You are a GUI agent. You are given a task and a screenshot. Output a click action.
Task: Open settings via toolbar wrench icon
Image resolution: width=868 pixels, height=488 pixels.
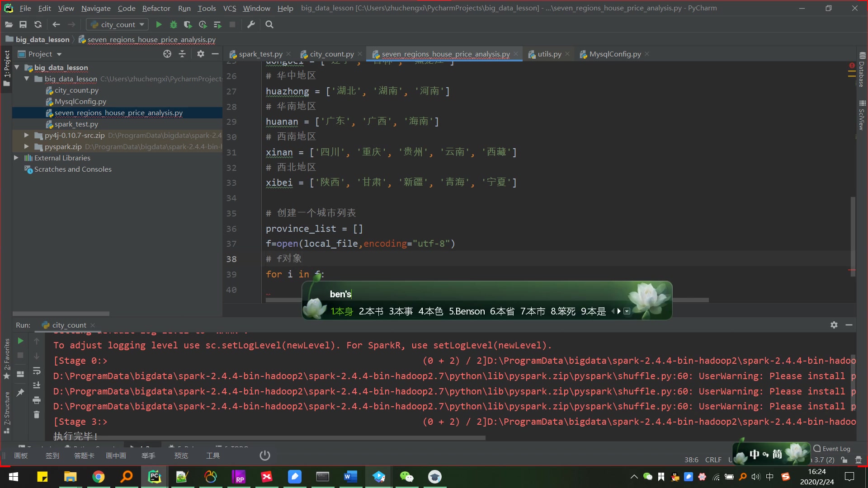coord(251,24)
